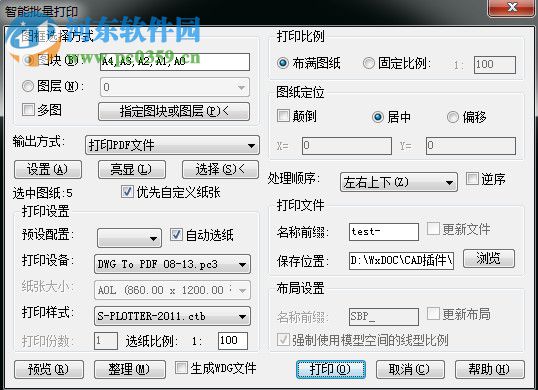Select the 居中 radio button

pos(378,117)
